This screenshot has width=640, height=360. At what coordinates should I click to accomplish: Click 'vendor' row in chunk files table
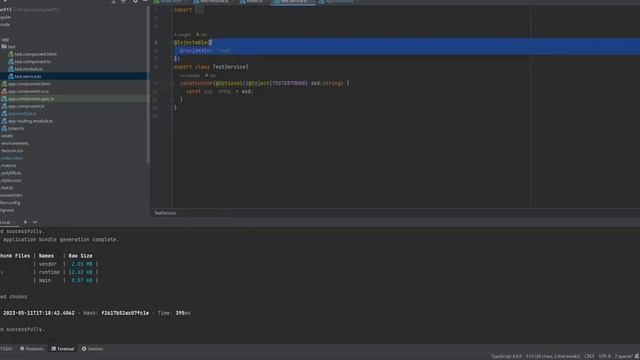49,264
